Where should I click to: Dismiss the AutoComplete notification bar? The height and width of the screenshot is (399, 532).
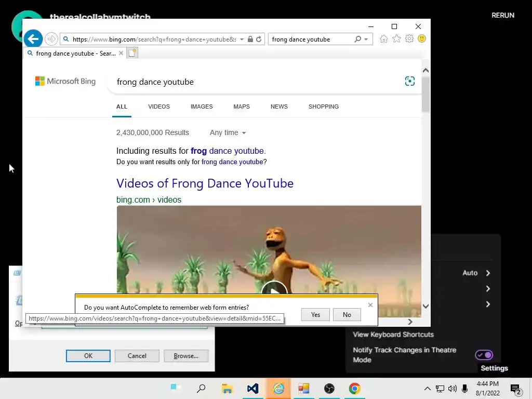370,305
